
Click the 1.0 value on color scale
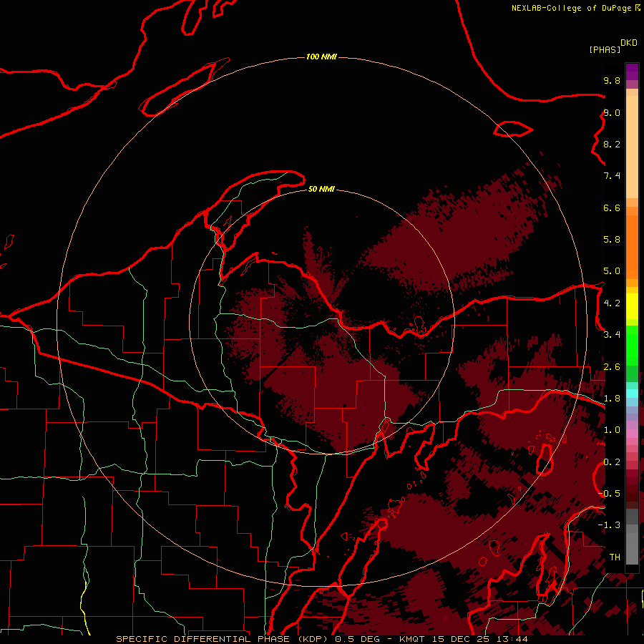[x=612, y=430]
